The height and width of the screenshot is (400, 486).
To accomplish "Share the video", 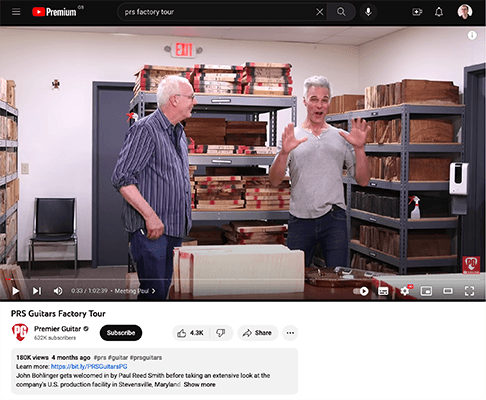I will click(x=257, y=333).
